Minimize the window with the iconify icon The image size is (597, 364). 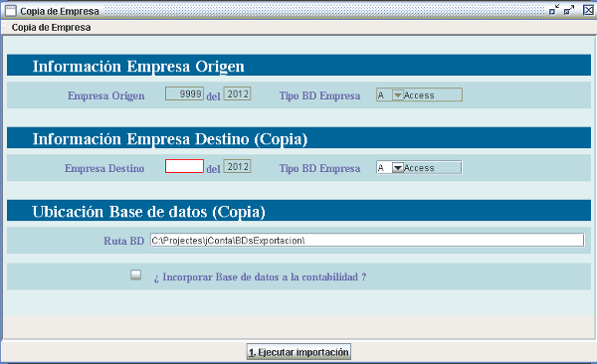tap(554, 10)
